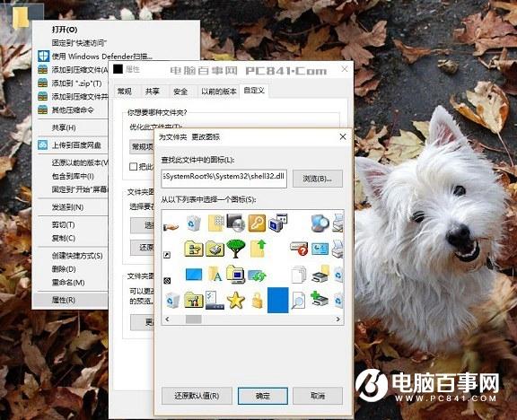Image resolution: width=517 pixels, height=420 pixels.
Task: Select the green tree icon in the list
Action: click(236, 249)
